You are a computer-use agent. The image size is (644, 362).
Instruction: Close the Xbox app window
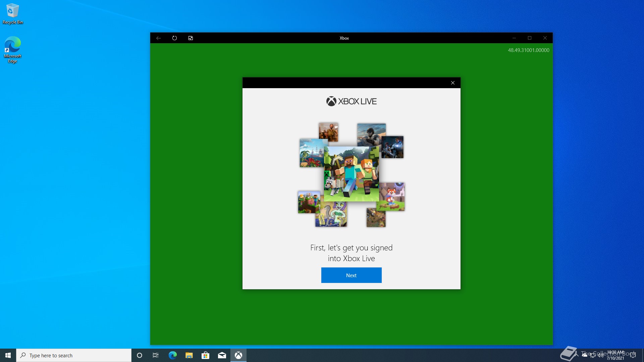click(545, 38)
